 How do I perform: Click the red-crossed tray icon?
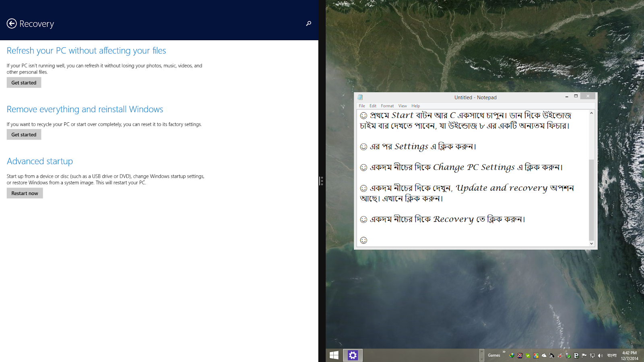[x=520, y=356]
